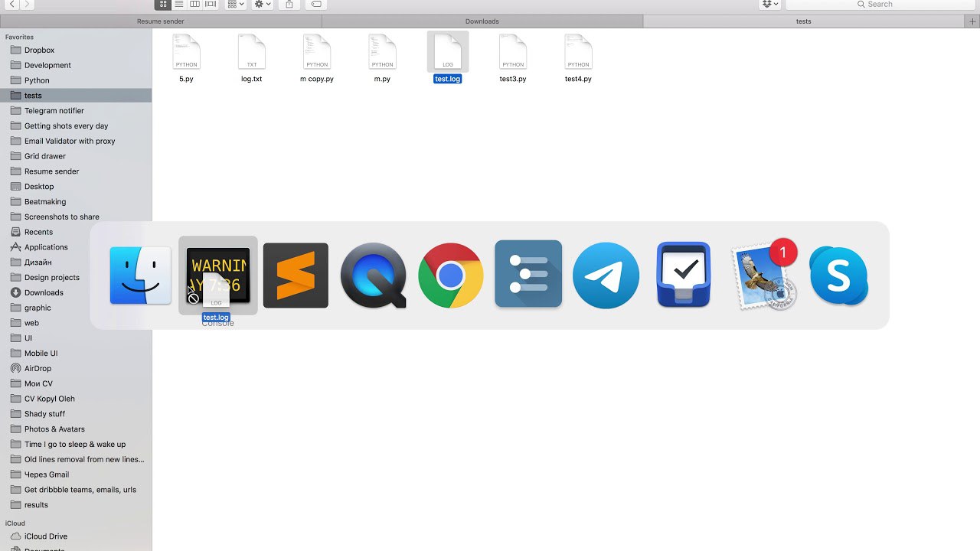Add a new Finder tab with plus
This screenshot has width=980, height=551.
972,21
